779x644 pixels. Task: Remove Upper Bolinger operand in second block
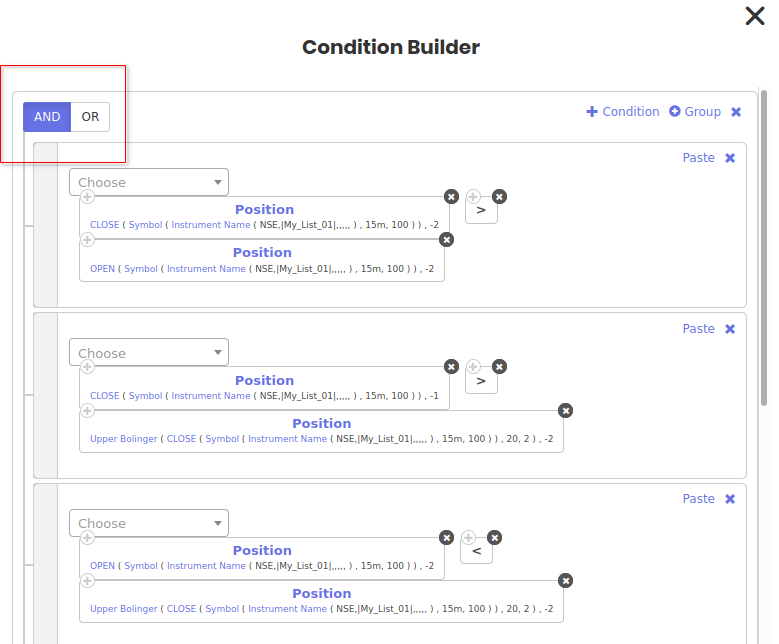tap(566, 411)
